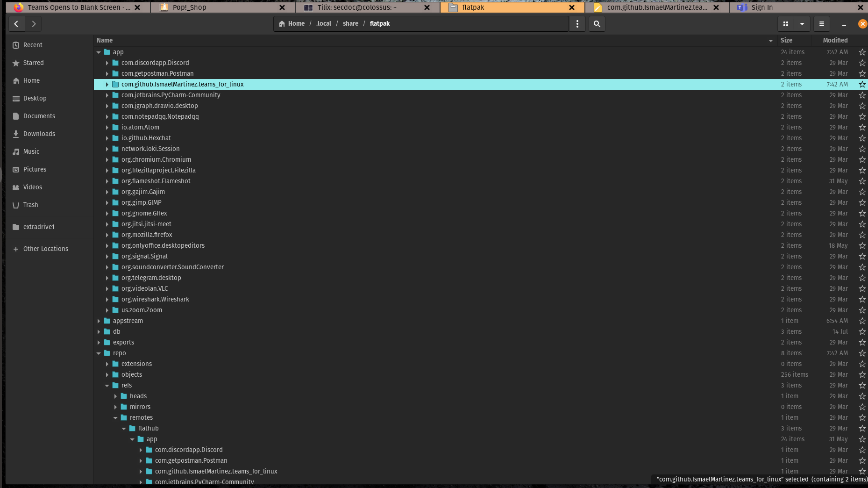Collapse the repo folder tree
The image size is (868, 488).
pyautogui.click(x=99, y=353)
